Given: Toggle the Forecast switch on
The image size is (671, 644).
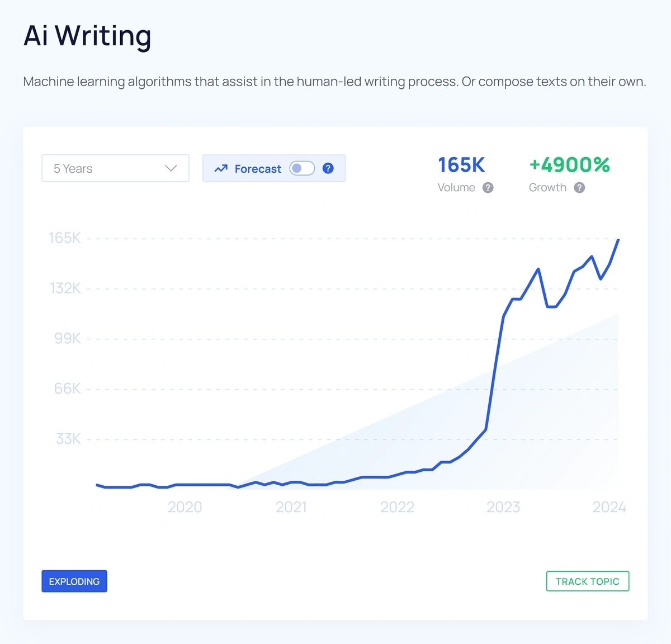Looking at the screenshot, I should [302, 168].
